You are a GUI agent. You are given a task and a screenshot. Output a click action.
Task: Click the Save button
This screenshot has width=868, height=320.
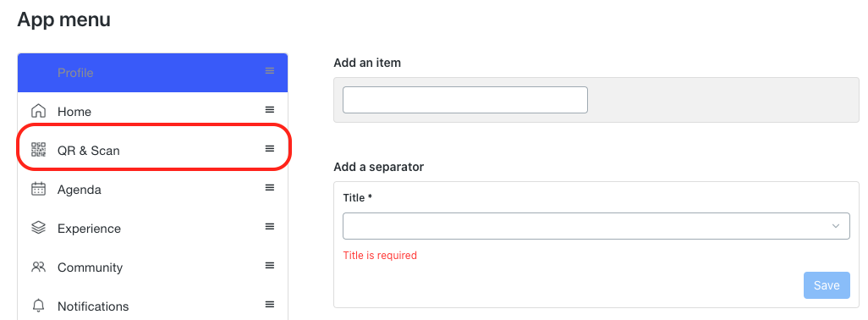[x=827, y=285]
